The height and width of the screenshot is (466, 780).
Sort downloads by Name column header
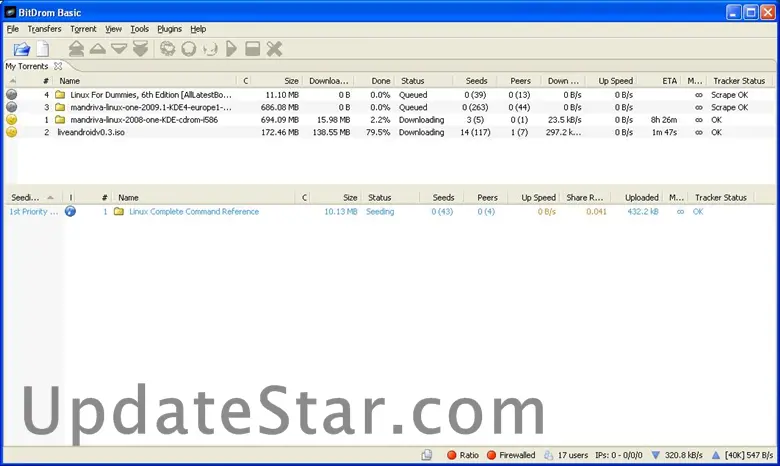[x=70, y=81]
